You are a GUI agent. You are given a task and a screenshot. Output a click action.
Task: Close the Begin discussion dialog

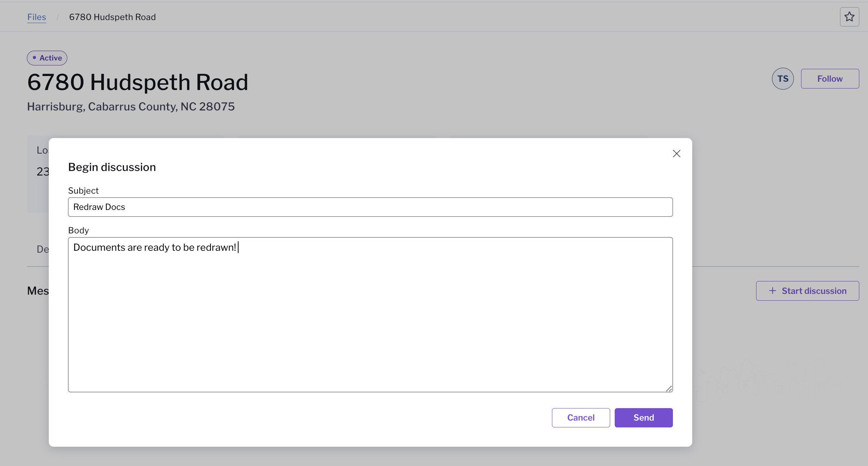[x=677, y=154]
